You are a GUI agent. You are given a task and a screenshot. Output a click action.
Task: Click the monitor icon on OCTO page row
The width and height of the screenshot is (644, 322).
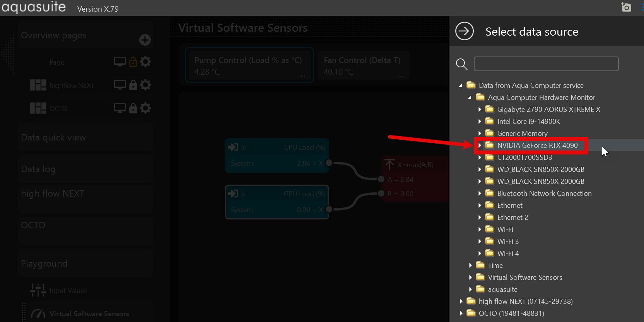coord(120,108)
